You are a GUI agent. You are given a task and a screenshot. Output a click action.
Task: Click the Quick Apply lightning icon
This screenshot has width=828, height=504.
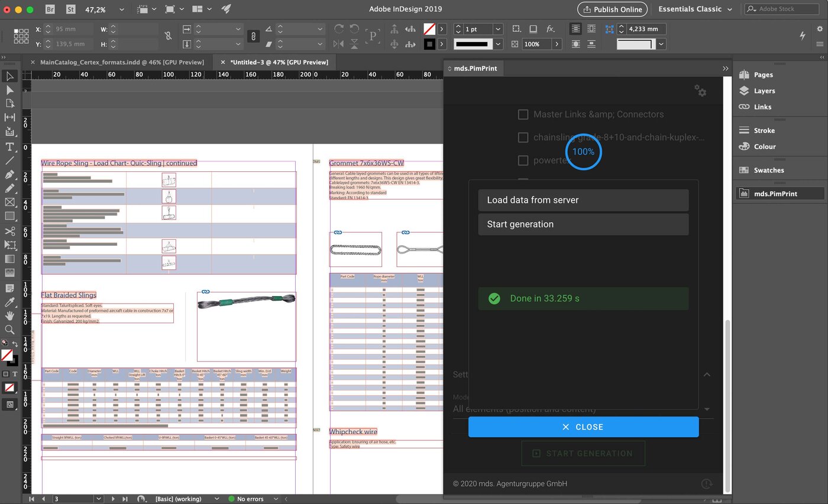803,35
